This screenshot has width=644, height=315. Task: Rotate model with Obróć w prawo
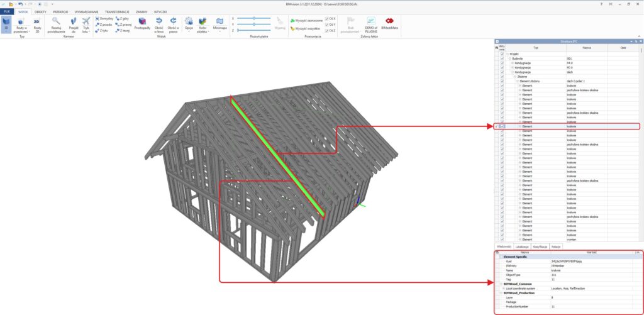(x=173, y=25)
